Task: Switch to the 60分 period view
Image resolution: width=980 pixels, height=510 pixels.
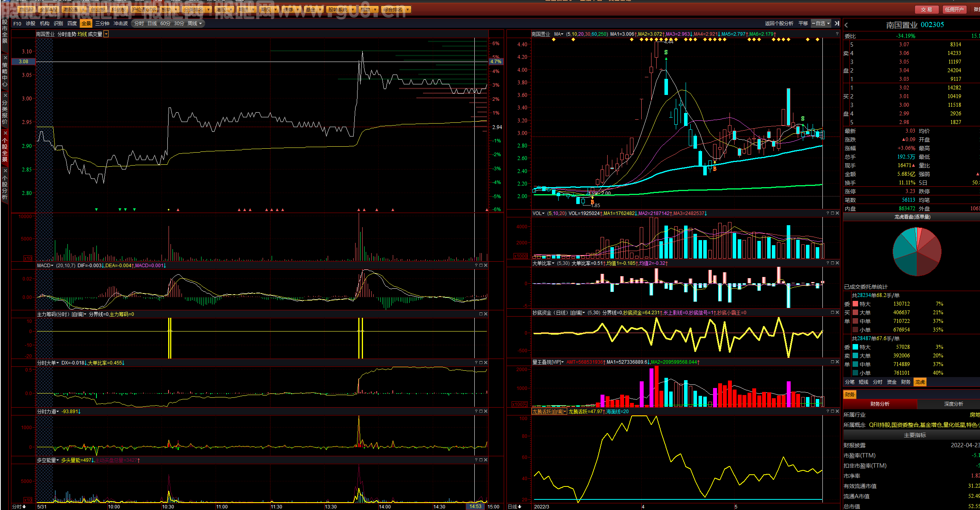Action: click(x=165, y=24)
